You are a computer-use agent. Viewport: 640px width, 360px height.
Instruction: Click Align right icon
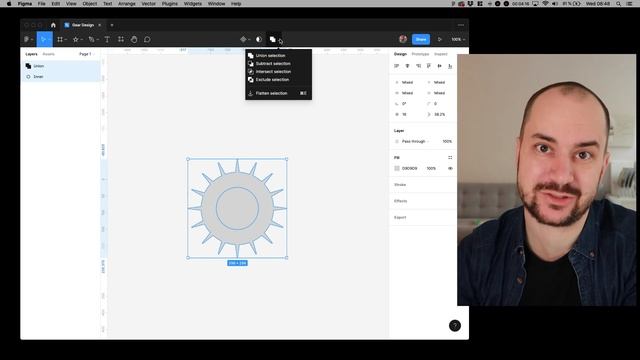[418, 66]
